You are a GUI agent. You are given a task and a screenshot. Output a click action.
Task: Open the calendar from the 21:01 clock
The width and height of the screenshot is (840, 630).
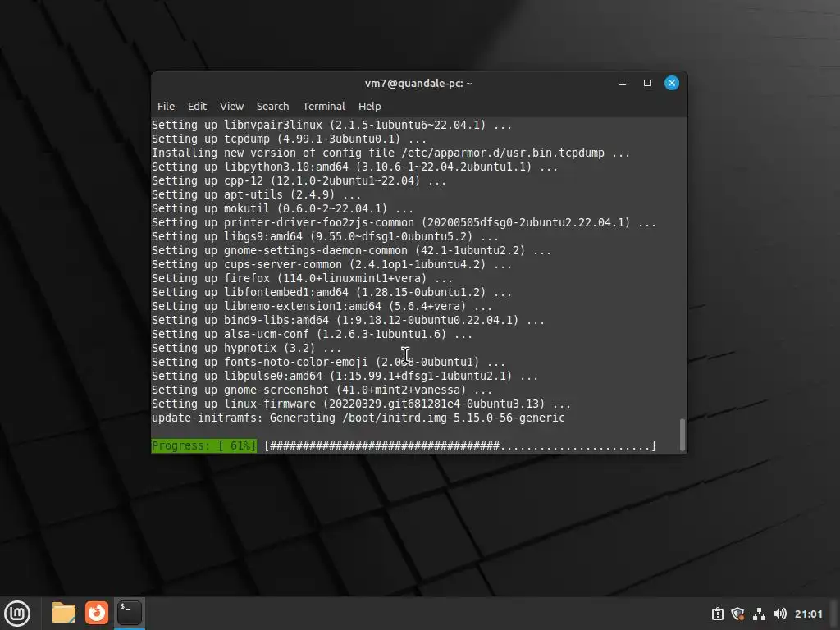pyautogui.click(x=808, y=614)
